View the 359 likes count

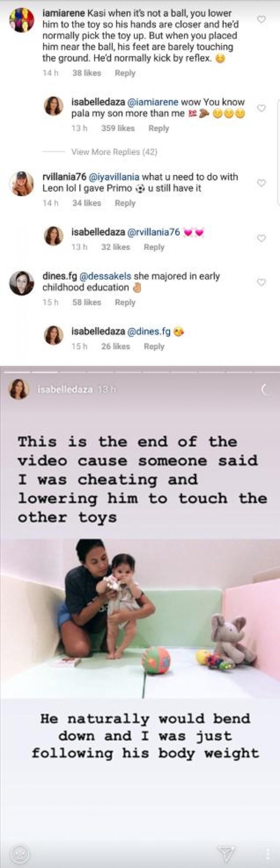tap(118, 128)
